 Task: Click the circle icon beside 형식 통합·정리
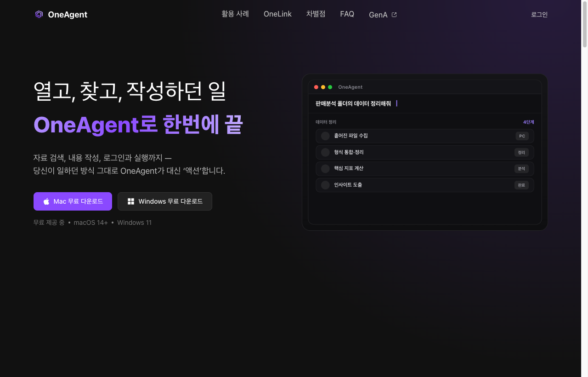pos(325,152)
